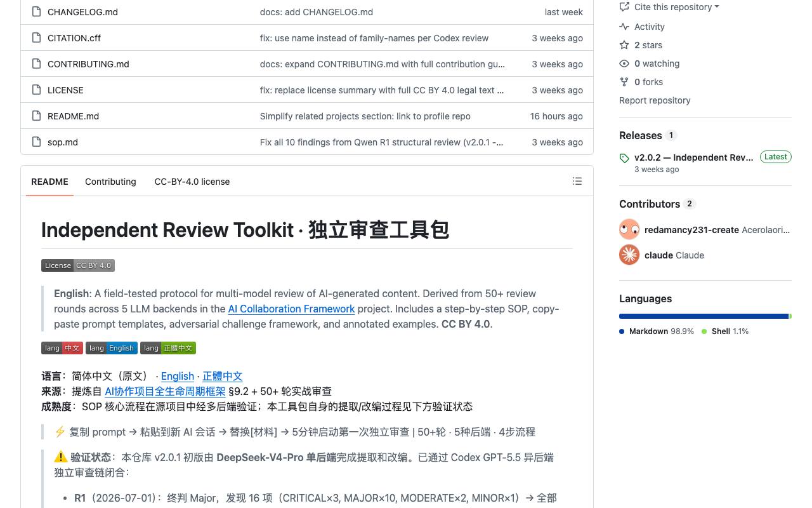The width and height of the screenshot is (812, 508).
Task: Click Report repository link
Action: click(x=655, y=100)
